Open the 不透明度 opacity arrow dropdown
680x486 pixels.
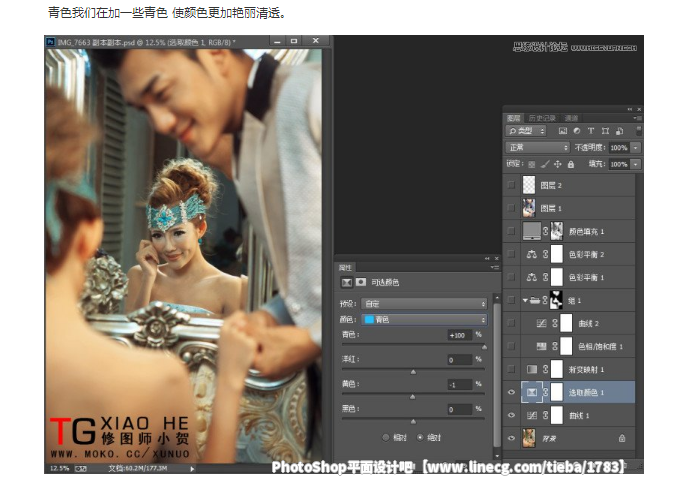636,147
